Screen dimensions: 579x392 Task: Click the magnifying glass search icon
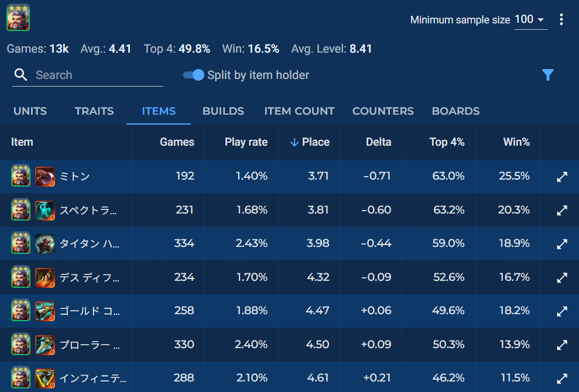(21, 75)
